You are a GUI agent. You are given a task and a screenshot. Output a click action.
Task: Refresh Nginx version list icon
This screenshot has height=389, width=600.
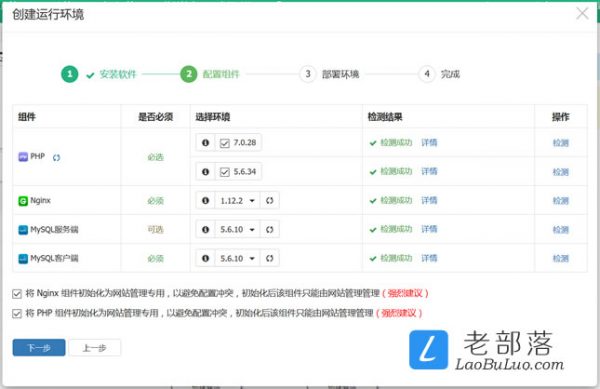pos(269,200)
